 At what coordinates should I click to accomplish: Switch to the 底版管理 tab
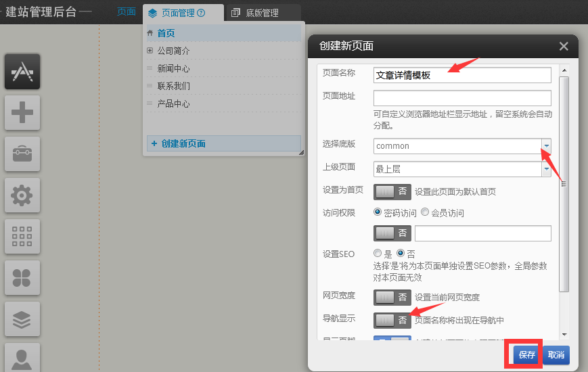(254, 13)
